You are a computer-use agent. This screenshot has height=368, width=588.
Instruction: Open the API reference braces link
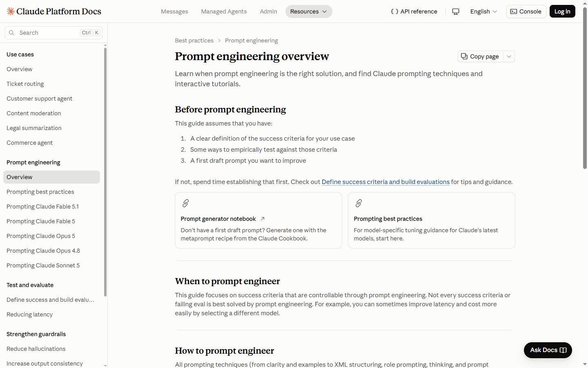[x=414, y=11]
